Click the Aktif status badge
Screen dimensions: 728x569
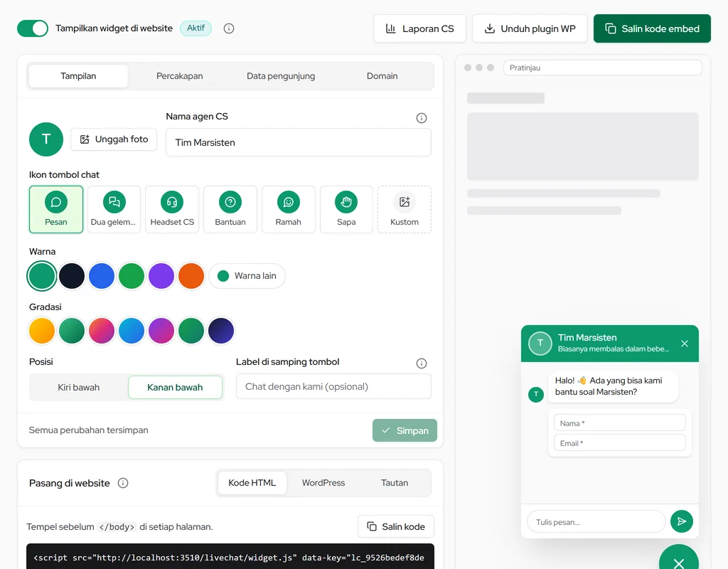pyautogui.click(x=196, y=28)
